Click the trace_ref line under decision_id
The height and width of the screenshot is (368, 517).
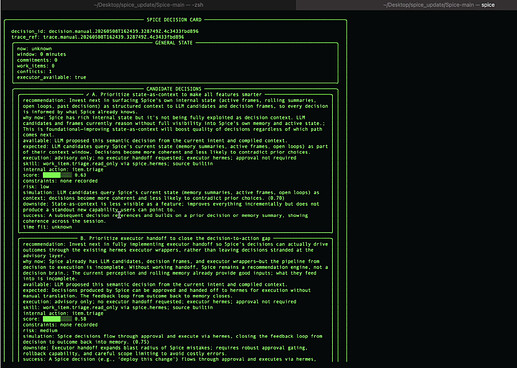[x=97, y=37]
